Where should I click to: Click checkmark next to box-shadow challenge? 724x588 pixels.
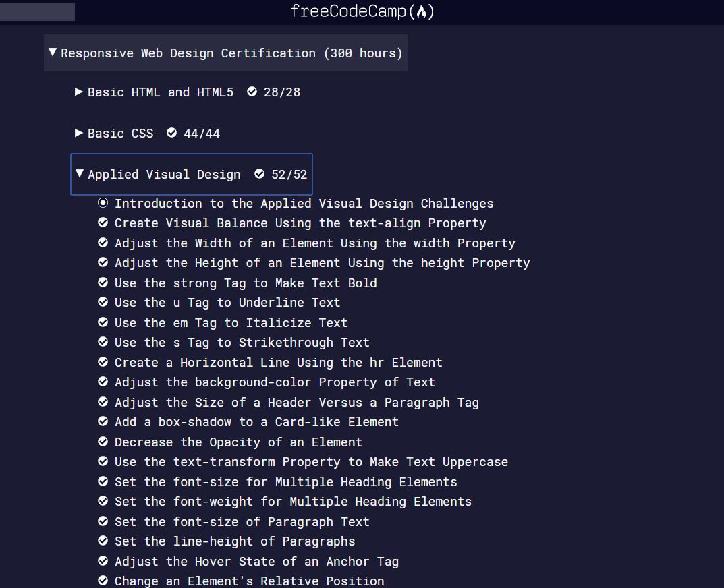tap(103, 421)
